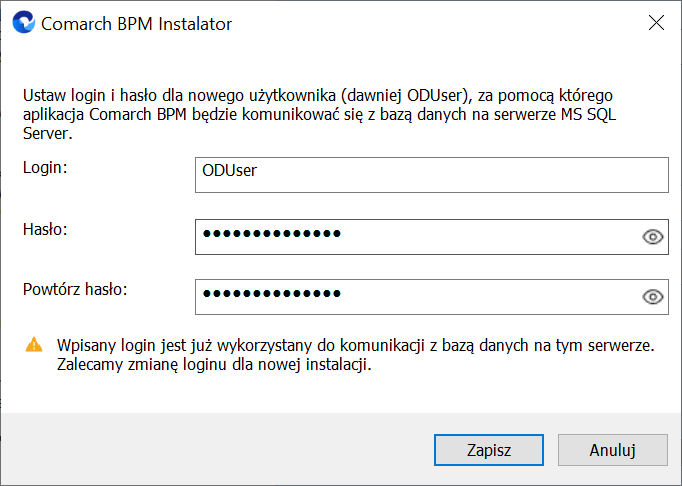The width and height of the screenshot is (682, 486).
Task: Focus the Login input field
Action: pyautogui.click(x=431, y=175)
